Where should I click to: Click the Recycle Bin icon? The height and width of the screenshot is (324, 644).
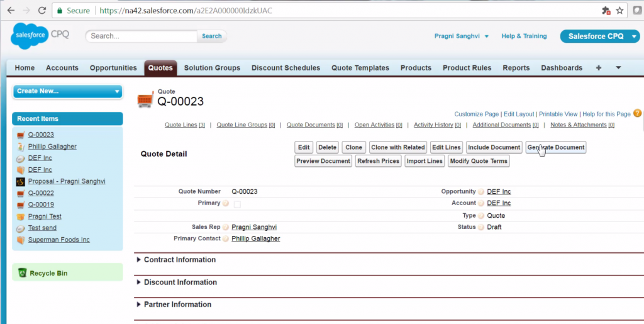pyautogui.click(x=23, y=272)
